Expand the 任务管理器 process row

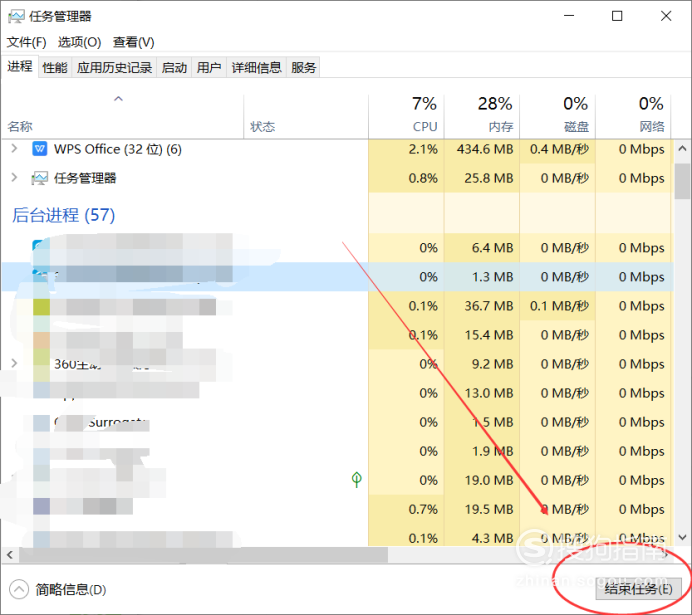click(x=14, y=178)
